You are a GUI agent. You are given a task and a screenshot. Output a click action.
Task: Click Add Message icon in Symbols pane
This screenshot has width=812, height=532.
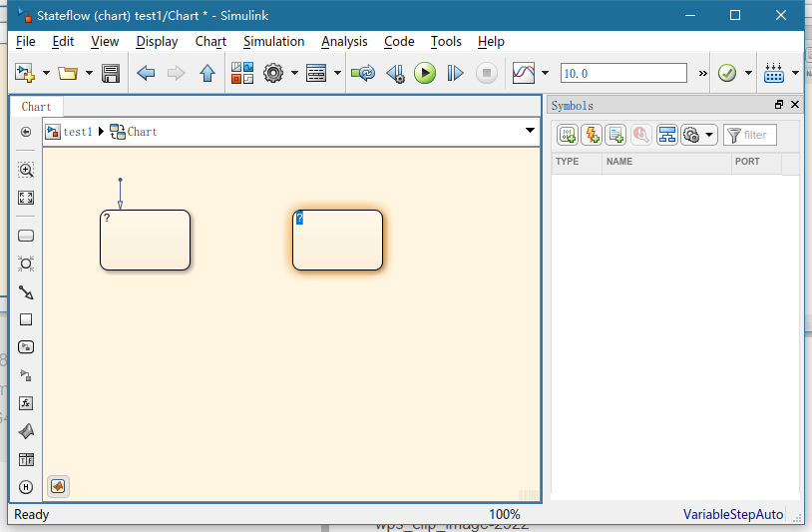click(615, 135)
